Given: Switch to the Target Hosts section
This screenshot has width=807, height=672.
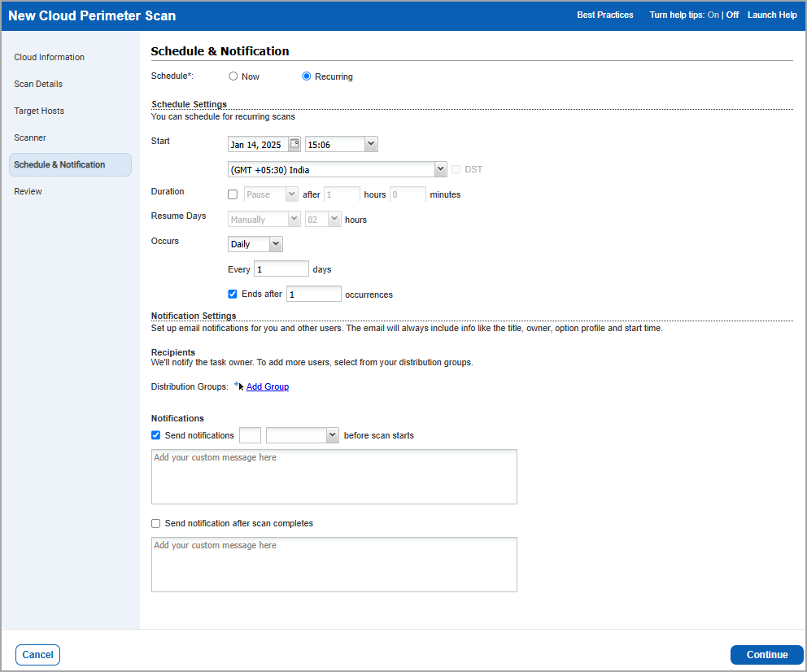Looking at the screenshot, I should (x=37, y=111).
